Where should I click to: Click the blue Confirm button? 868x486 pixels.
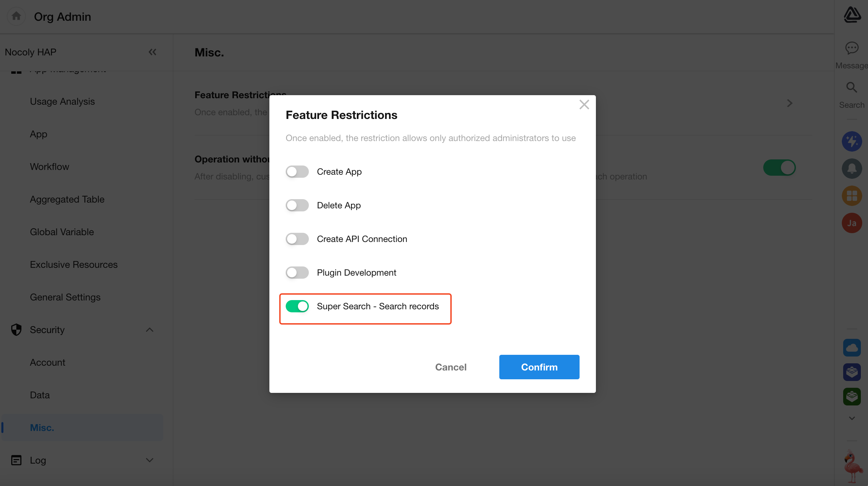pyautogui.click(x=539, y=367)
